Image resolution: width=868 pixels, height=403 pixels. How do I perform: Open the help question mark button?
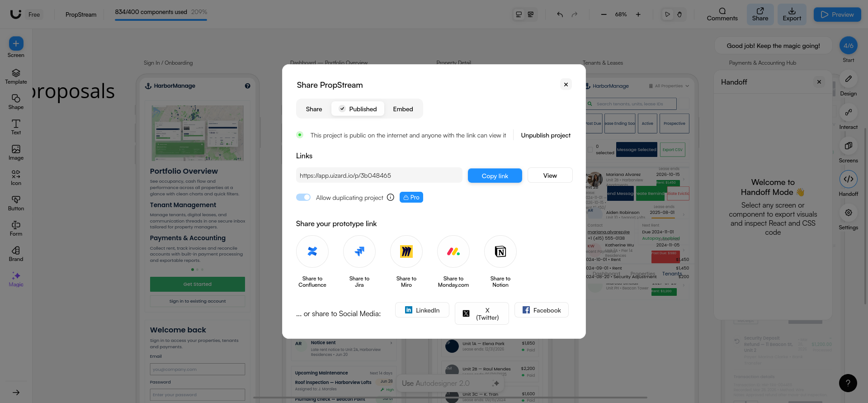pyautogui.click(x=848, y=383)
